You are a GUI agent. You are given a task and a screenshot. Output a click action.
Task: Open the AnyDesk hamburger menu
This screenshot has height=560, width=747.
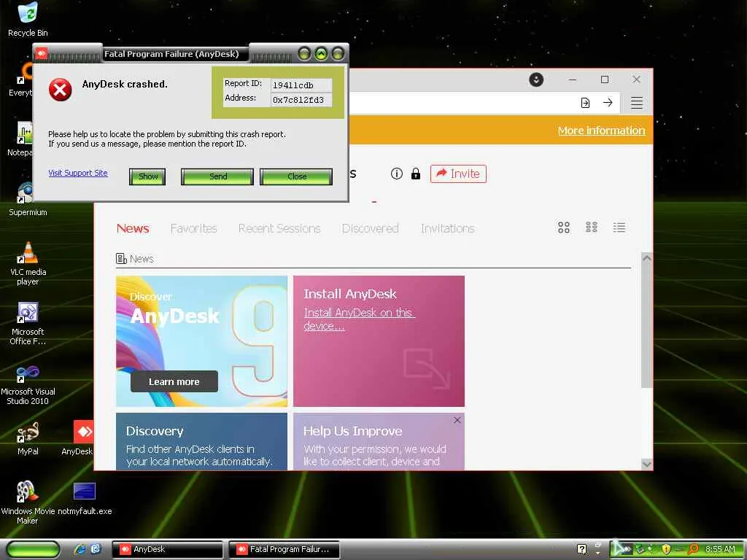click(x=636, y=102)
